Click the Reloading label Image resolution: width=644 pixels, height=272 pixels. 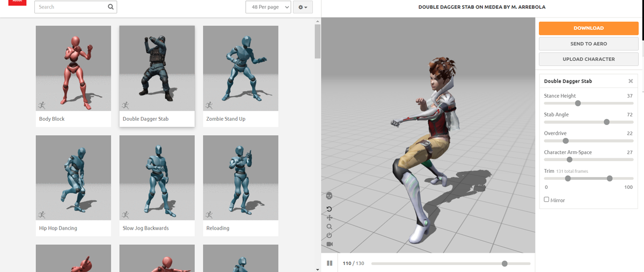point(217,228)
